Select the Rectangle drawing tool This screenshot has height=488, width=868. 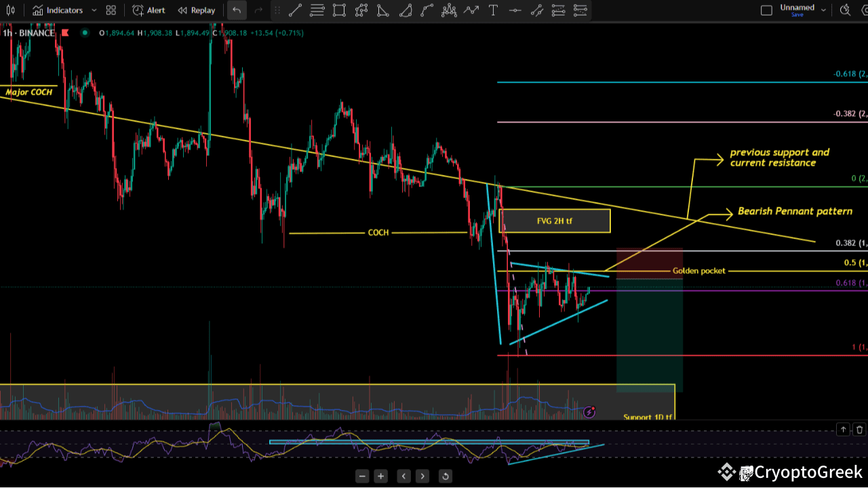coord(339,10)
